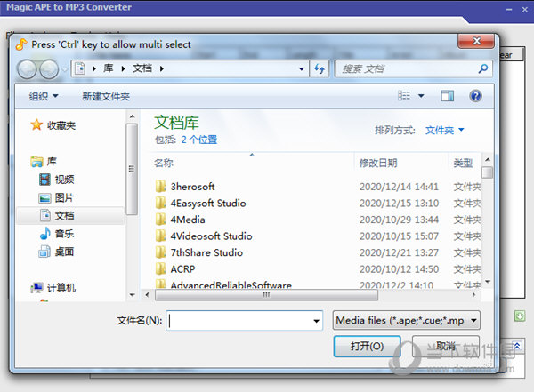
Task: Click the 库 breadcrumb segment
Action: (109, 68)
